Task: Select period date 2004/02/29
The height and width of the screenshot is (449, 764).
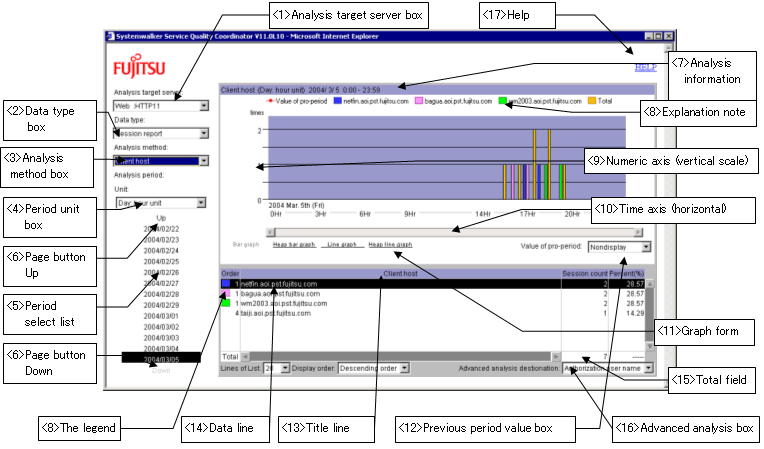Action: tap(161, 305)
